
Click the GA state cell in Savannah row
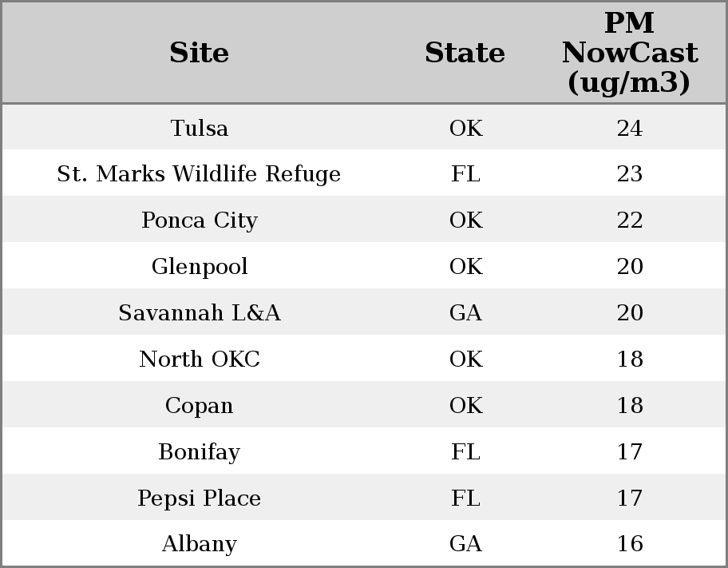465,313
